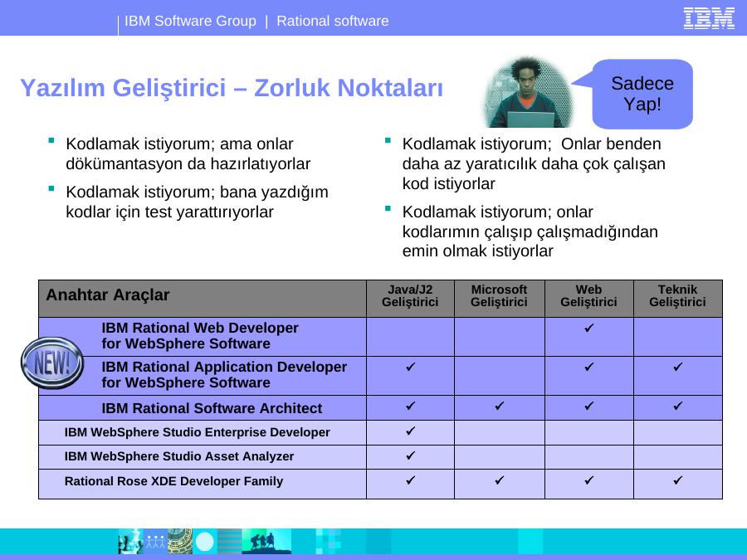Click the Web checkmark for Rational Application Developer
This screenshot has width=747, height=560.
point(588,367)
